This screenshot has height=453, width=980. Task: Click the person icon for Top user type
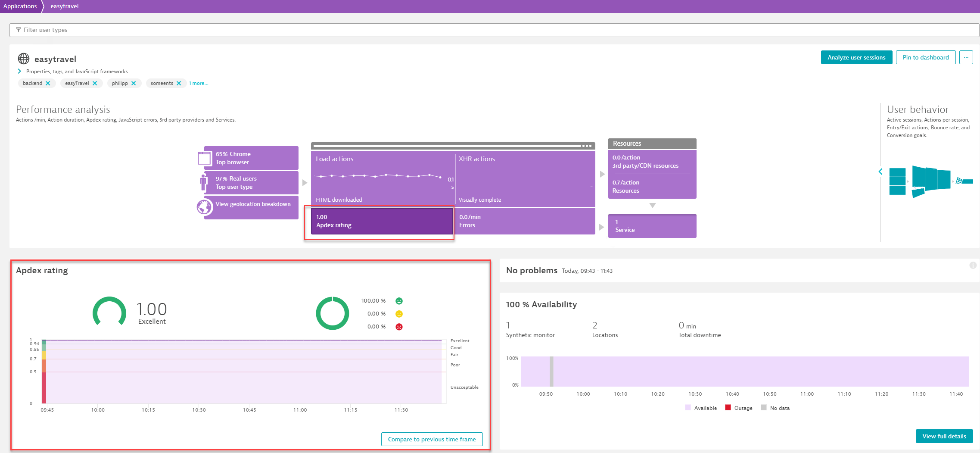[x=203, y=182]
